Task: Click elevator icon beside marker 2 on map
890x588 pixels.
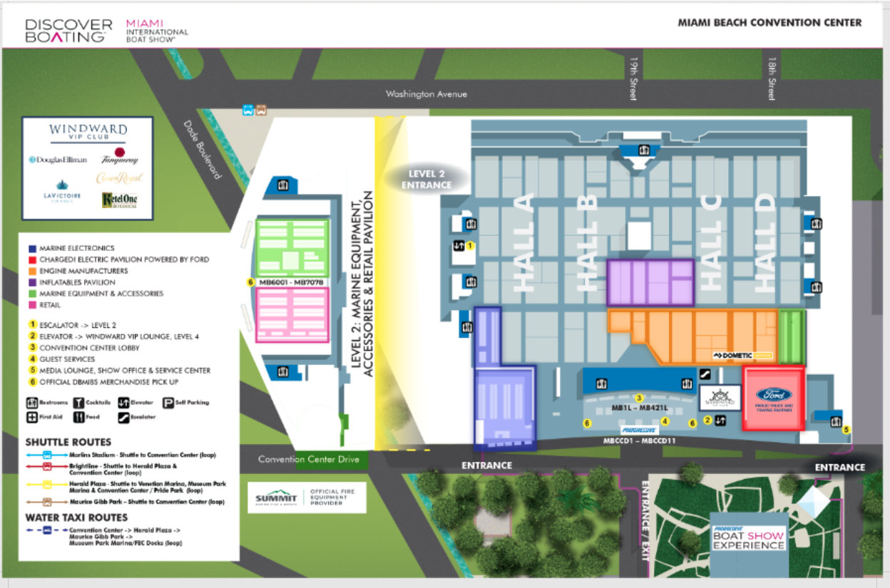Action: [x=720, y=421]
